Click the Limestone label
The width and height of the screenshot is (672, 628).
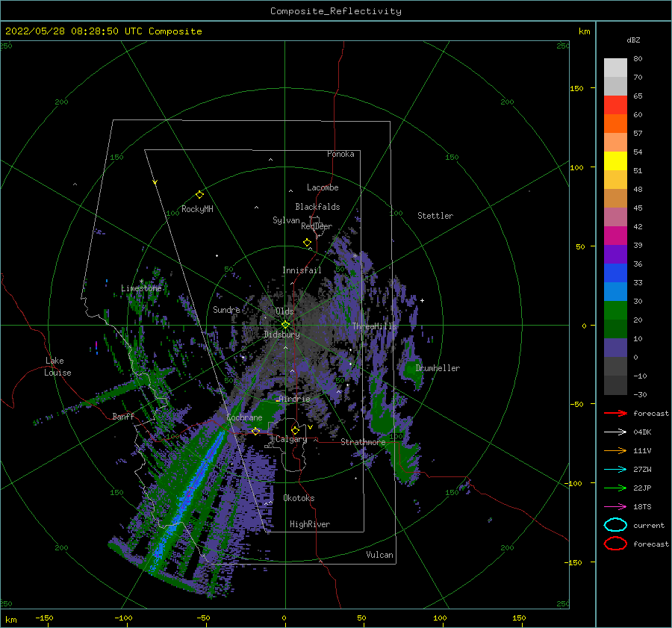[141, 288]
